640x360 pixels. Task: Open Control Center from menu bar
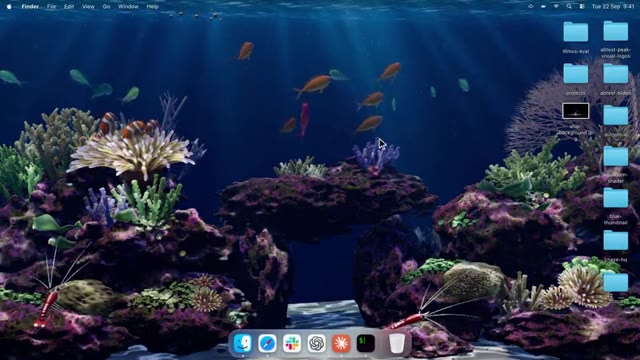tap(582, 7)
